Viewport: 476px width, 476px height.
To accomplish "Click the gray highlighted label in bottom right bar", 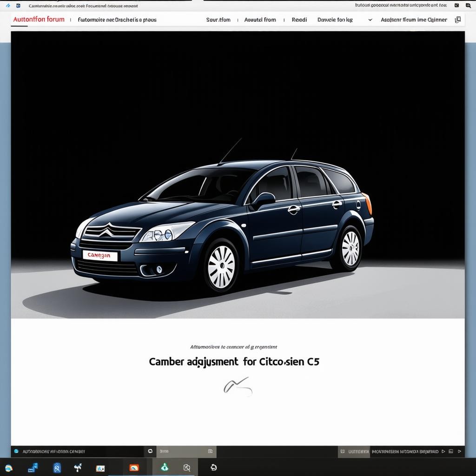I will [358, 451].
